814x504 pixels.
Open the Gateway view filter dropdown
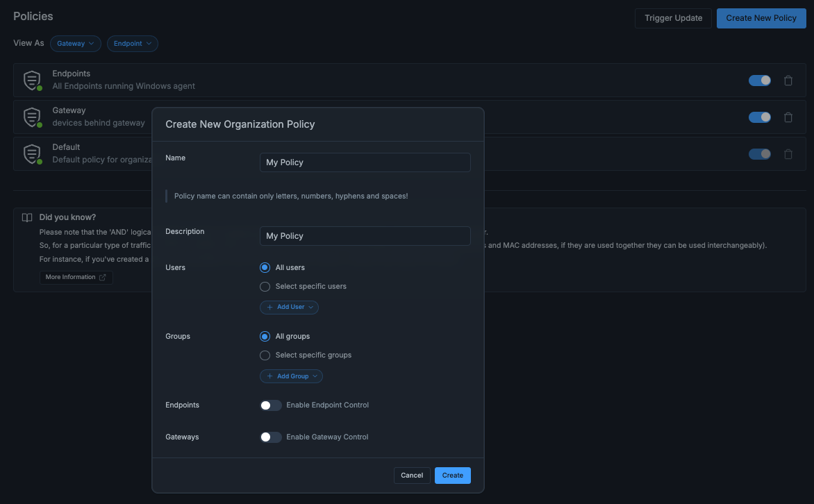(75, 43)
